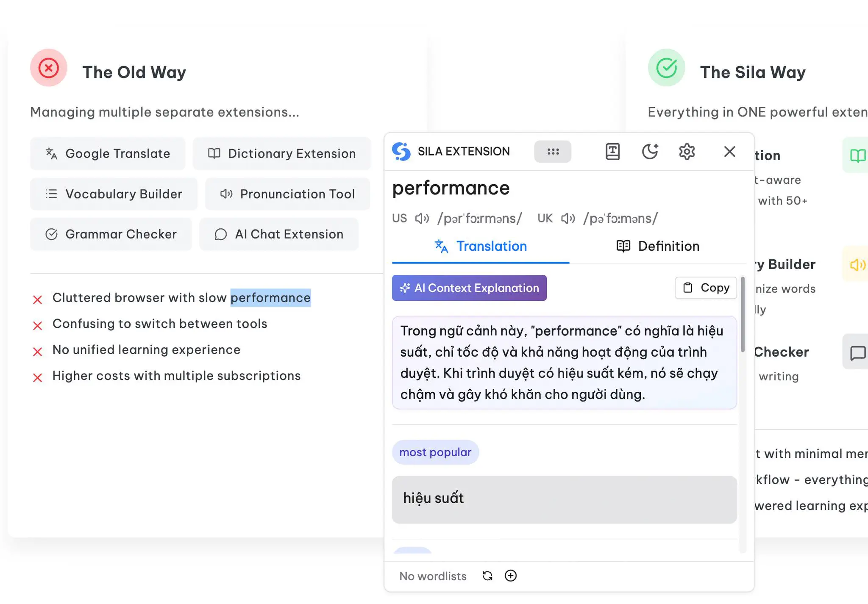The width and height of the screenshot is (868, 604).
Task: Copy the translation explanation
Action: [x=706, y=288]
